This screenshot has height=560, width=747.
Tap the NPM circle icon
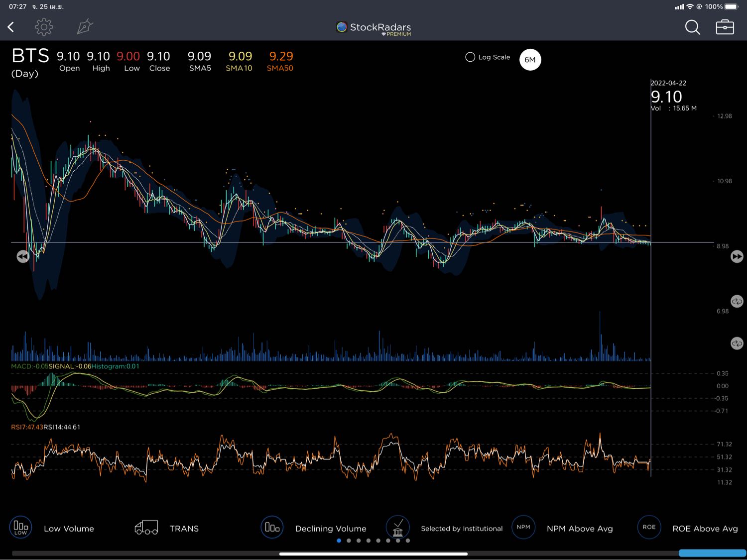coord(523,527)
